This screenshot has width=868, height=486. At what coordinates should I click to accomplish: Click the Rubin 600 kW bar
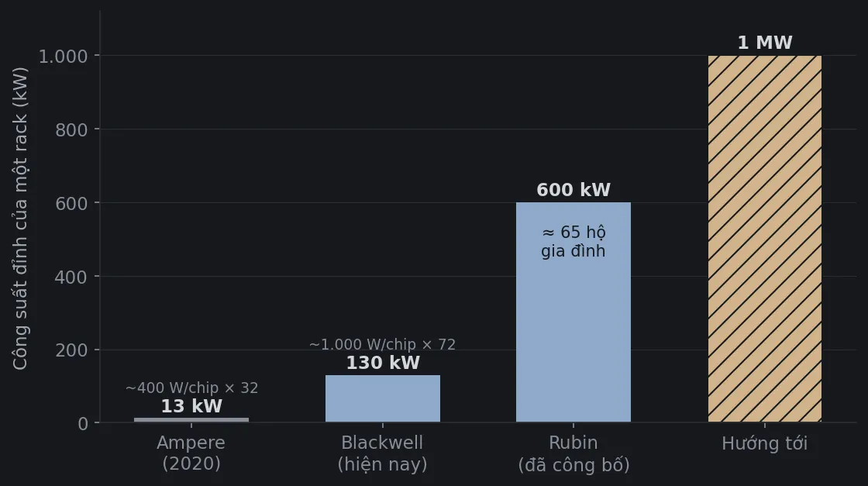point(573,312)
